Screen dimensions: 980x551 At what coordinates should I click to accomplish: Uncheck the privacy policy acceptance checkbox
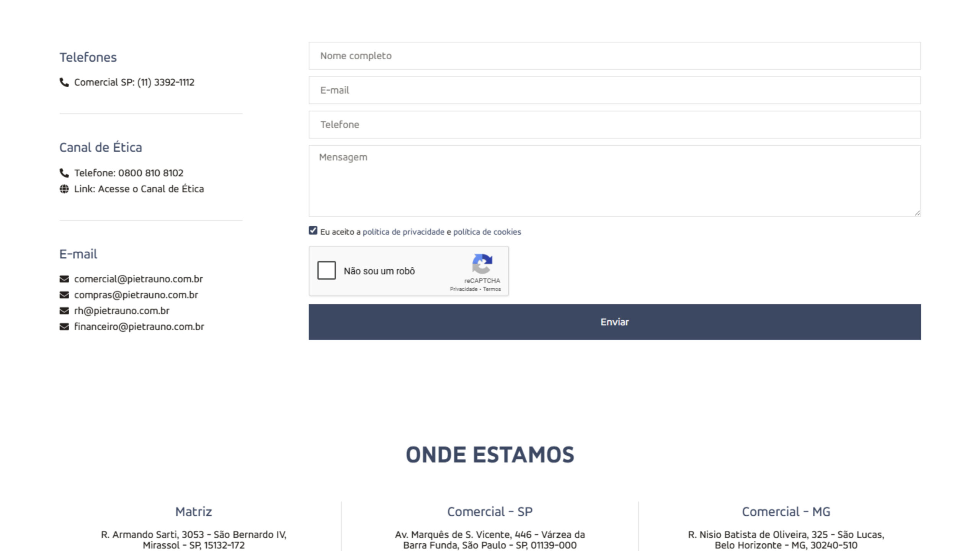[x=313, y=230]
